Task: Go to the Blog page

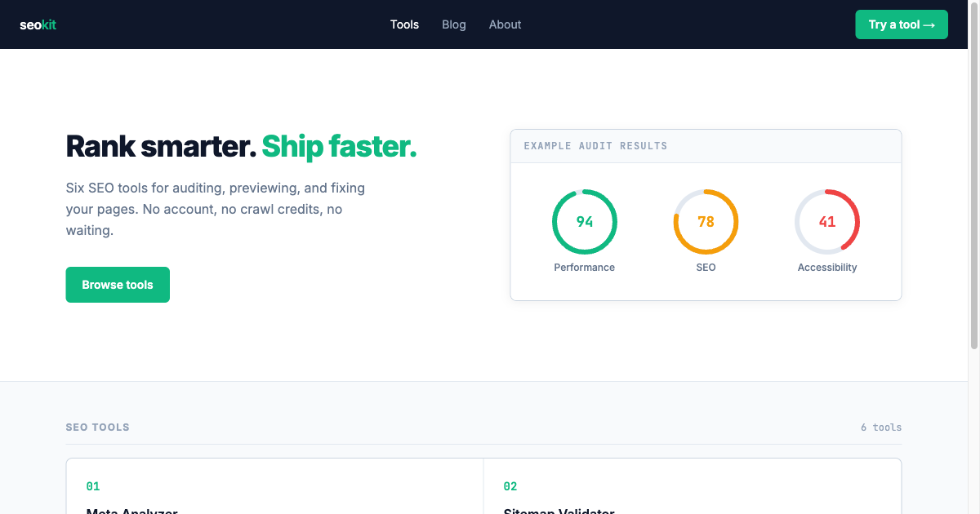Action: 454,24
